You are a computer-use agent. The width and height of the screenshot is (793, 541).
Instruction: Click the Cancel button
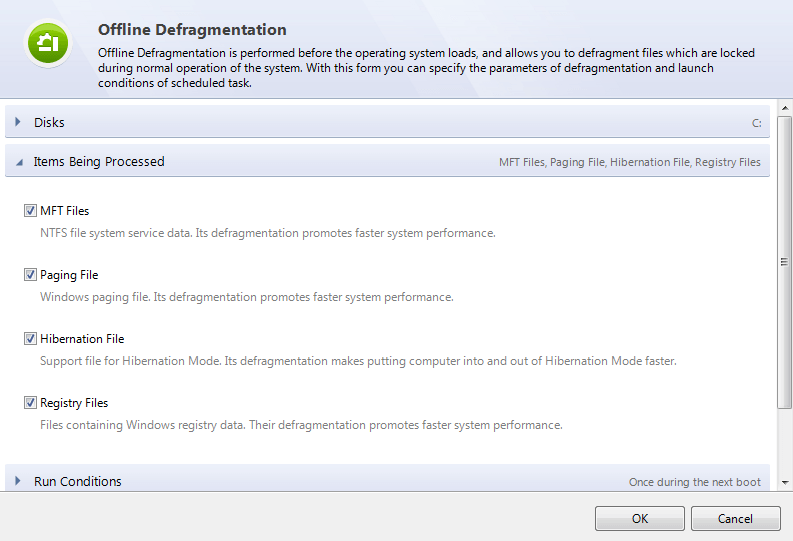point(735,518)
